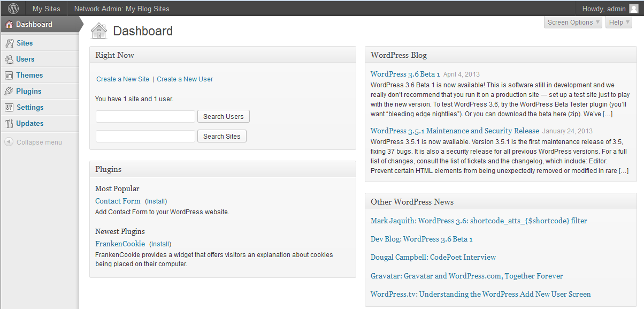Click the Collapse menu label
This screenshot has width=644, height=309.
coord(39,142)
